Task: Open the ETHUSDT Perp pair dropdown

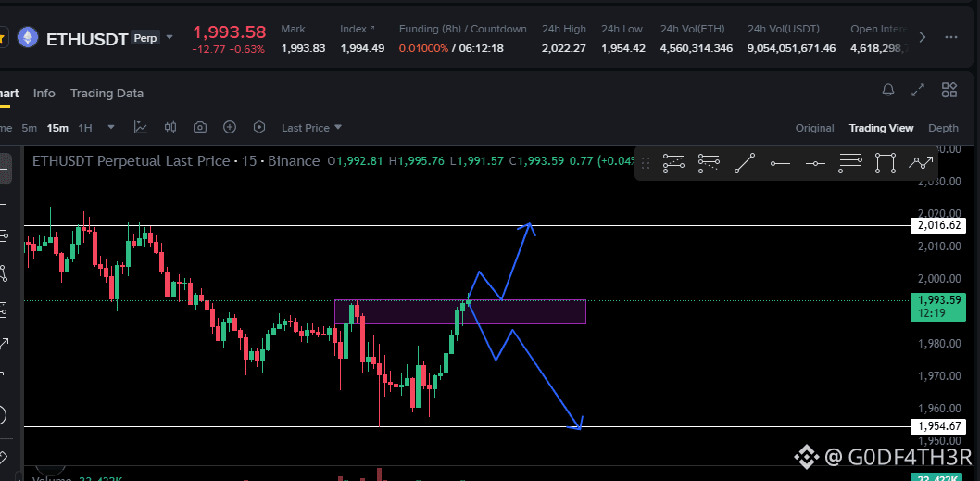Action: tap(169, 38)
